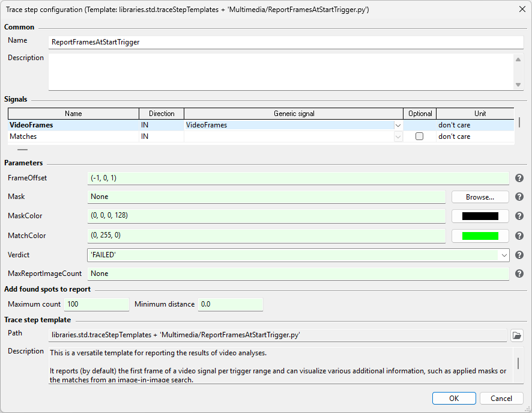Click the Optional column header

pos(420,114)
